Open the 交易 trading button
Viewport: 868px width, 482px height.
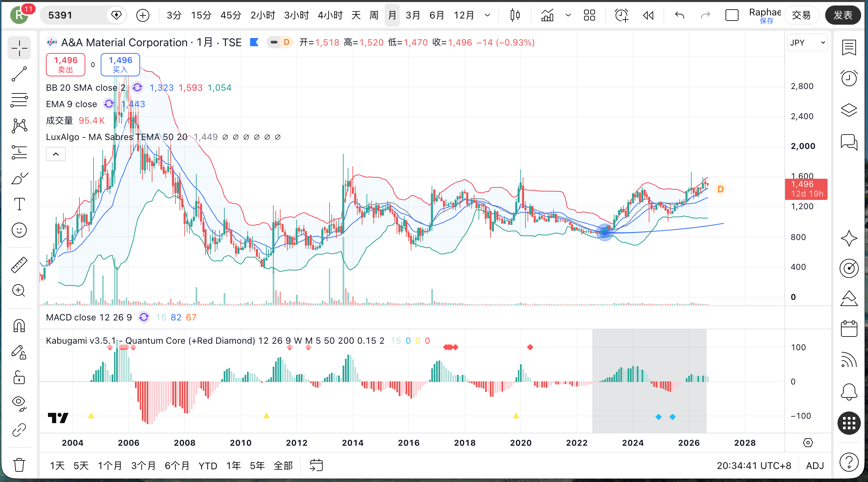tap(801, 15)
